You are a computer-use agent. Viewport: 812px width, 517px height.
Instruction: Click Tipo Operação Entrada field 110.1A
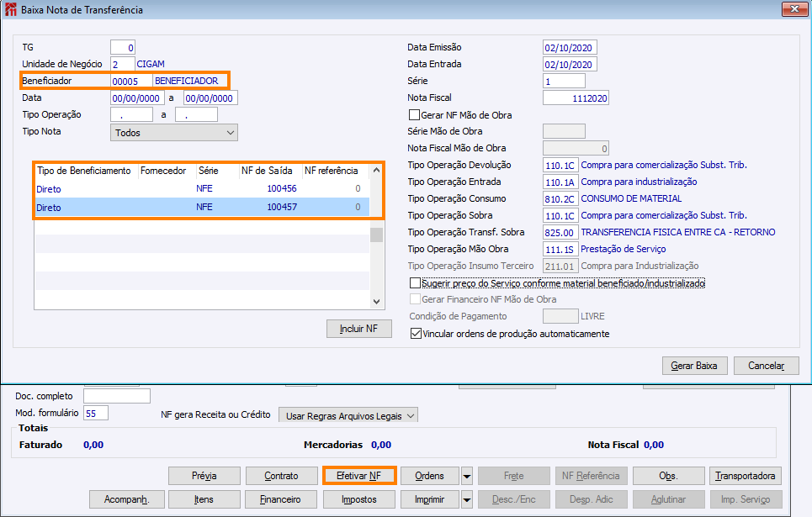(x=560, y=182)
